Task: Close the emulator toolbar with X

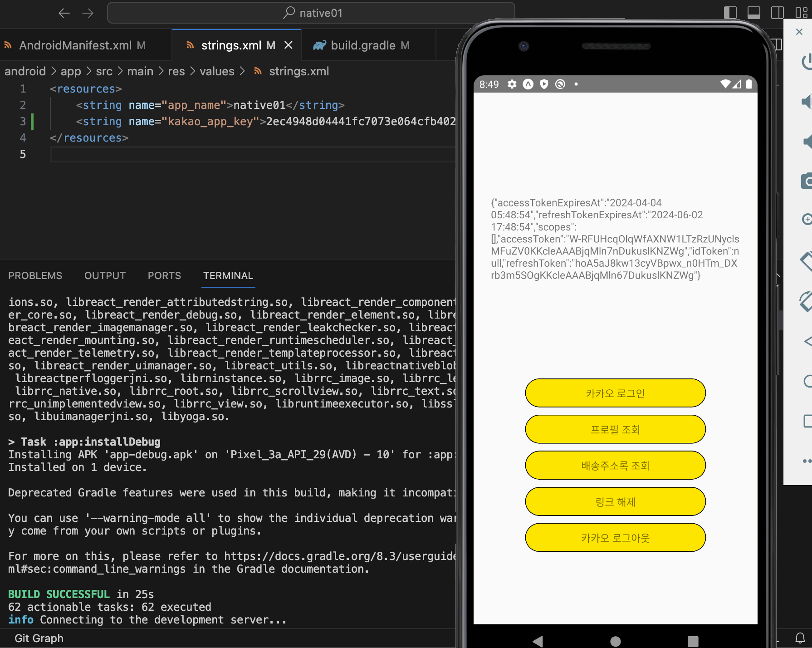Action: [799, 32]
